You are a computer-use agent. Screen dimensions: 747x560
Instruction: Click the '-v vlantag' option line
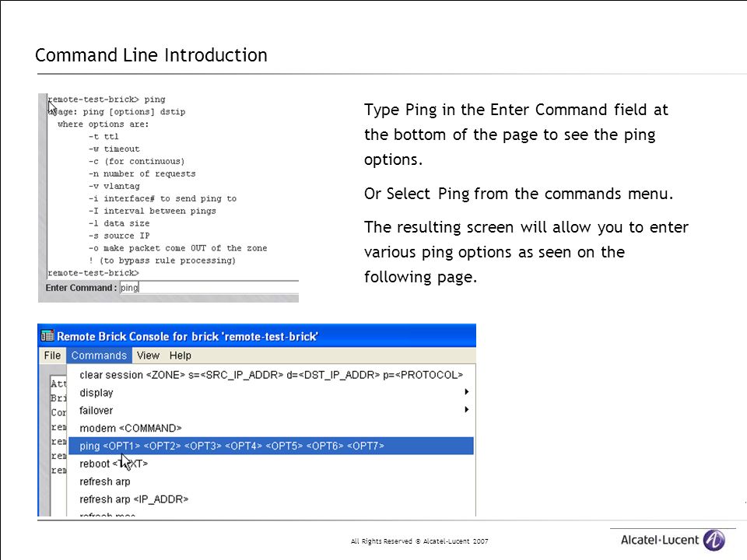(x=114, y=186)
